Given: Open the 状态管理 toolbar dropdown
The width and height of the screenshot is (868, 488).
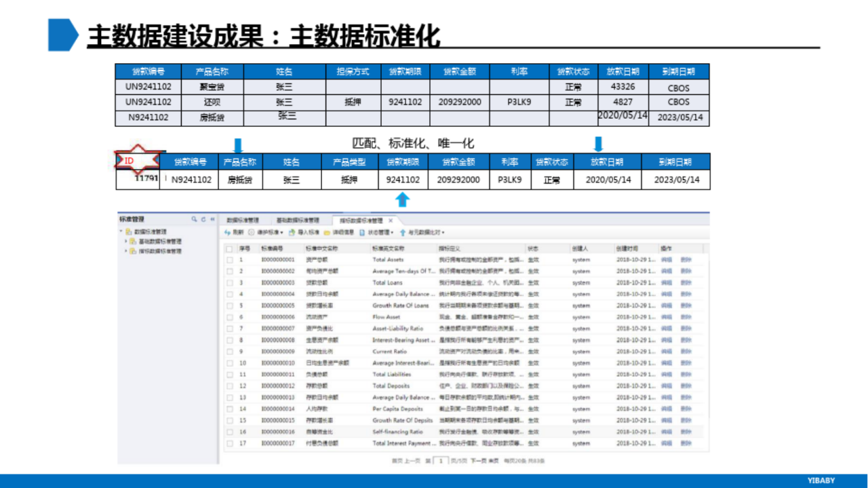Looking at the screenshot, I should coord(377,232).
